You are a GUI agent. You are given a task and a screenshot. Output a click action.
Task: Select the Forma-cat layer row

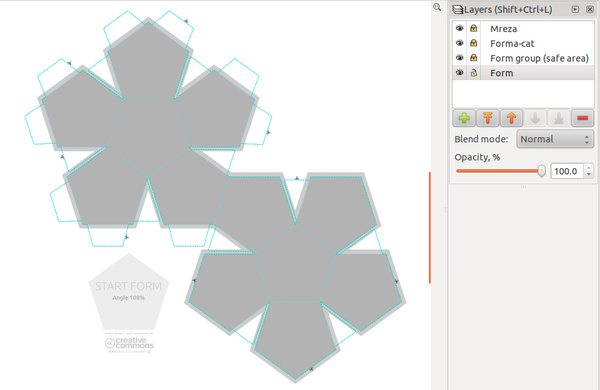pyautogui.click(x=523, y=43)
